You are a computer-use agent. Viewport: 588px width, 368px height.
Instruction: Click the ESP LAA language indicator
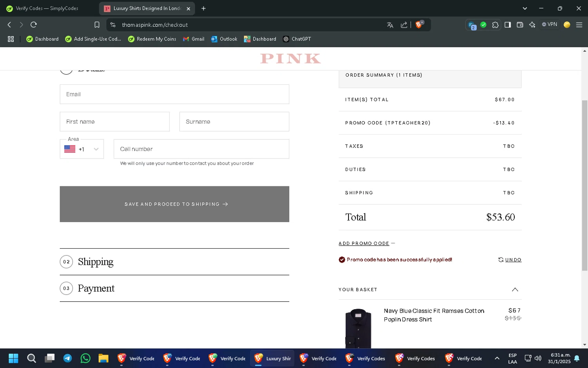point(512,358)
